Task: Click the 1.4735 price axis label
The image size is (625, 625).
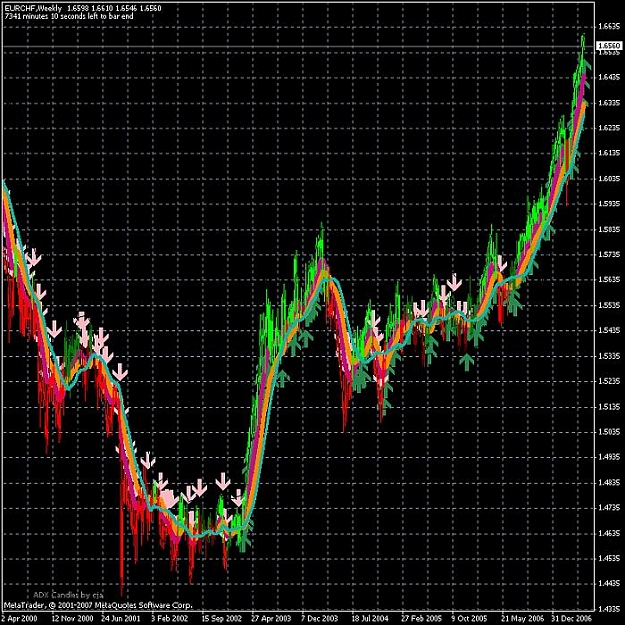Action: [x=609, y=507]
